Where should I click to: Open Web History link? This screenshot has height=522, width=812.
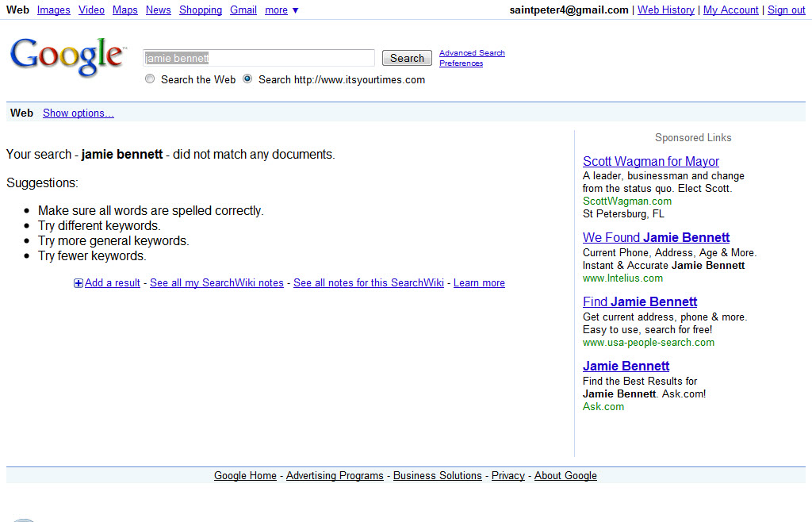point(665,10)
